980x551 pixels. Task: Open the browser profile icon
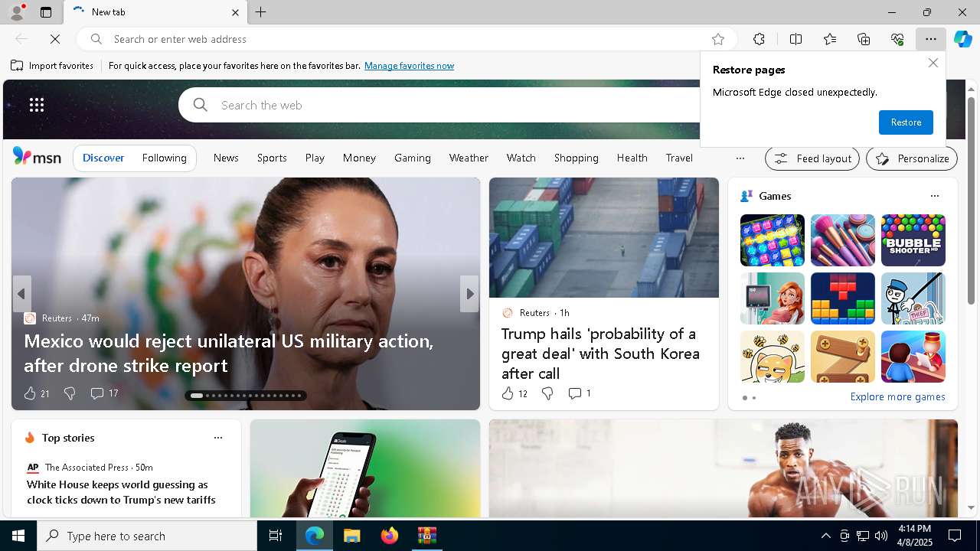(x=16, y=12)
